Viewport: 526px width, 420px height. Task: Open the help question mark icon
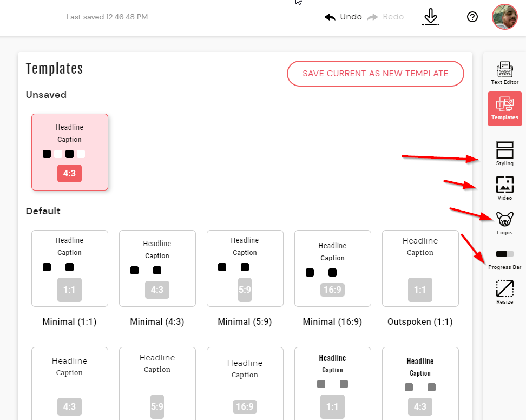pyautogui.click(x=472, y=17)
